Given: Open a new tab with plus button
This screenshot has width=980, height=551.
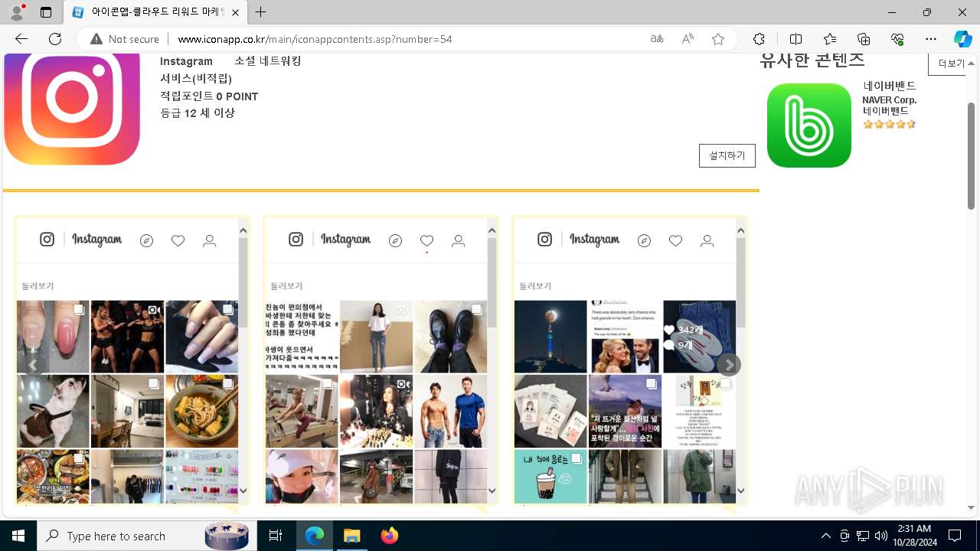Looking at the screenshot, I should coord(261,12).
